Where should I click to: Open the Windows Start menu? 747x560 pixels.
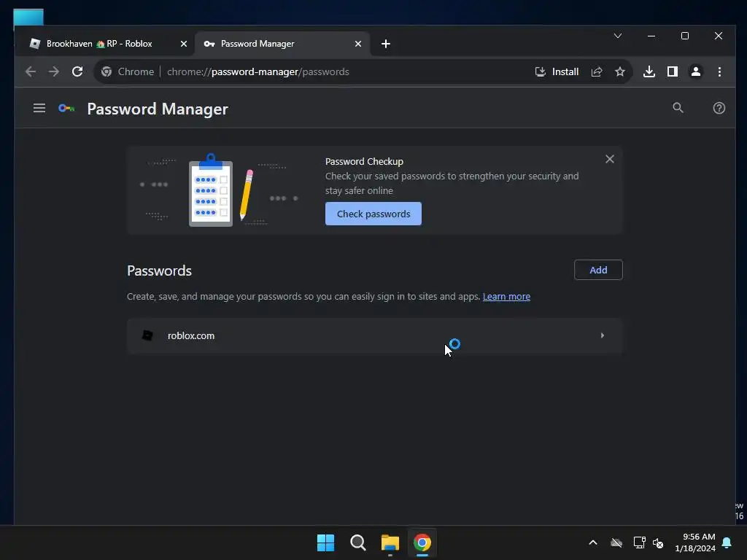tap(326, 542)
